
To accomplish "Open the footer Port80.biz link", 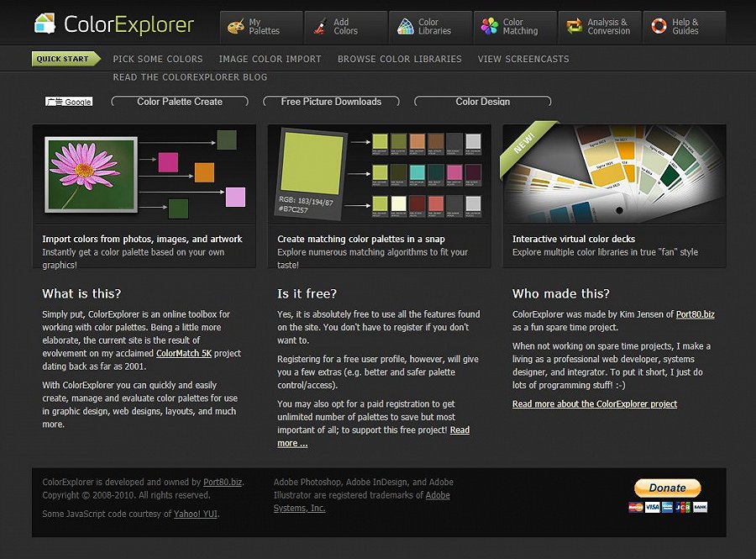I will tap(223, 482).
